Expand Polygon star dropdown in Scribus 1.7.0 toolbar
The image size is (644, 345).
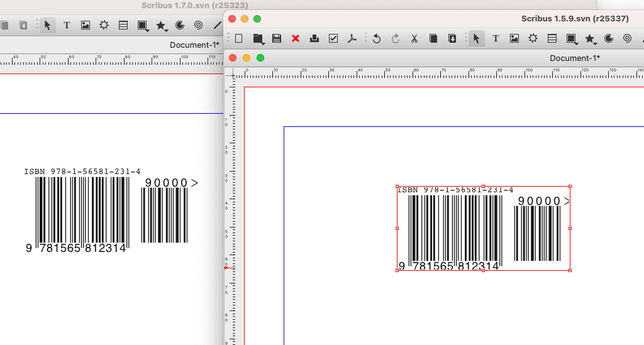pos(167,30)
